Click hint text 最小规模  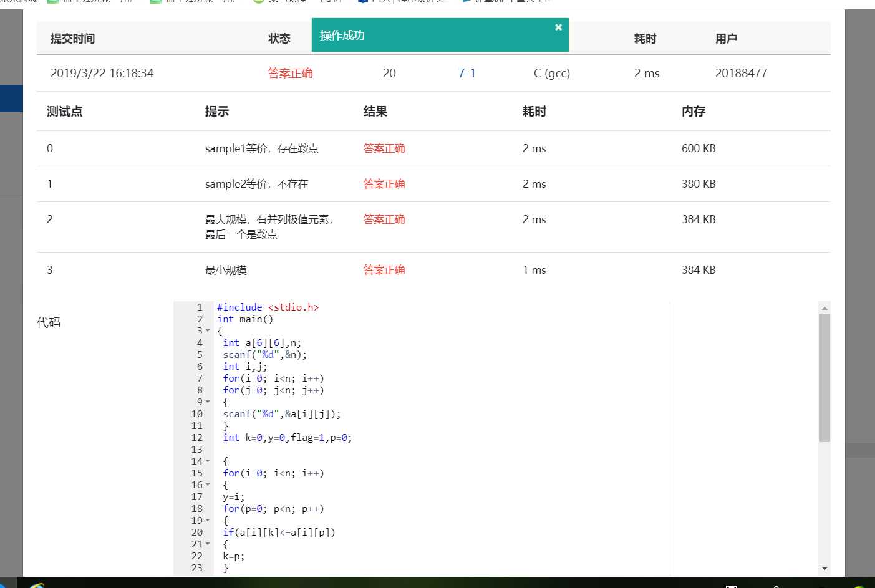click(x=226, y=270)
